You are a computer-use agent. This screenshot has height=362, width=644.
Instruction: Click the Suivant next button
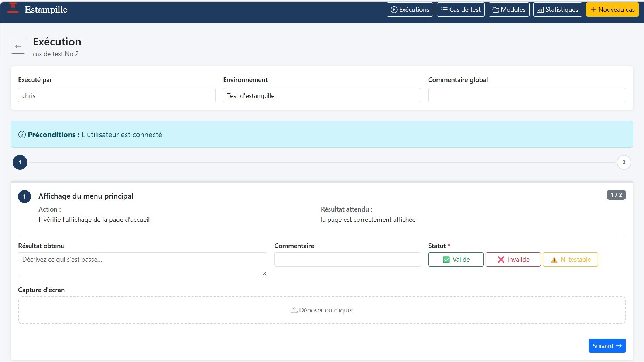pos(607,346)
